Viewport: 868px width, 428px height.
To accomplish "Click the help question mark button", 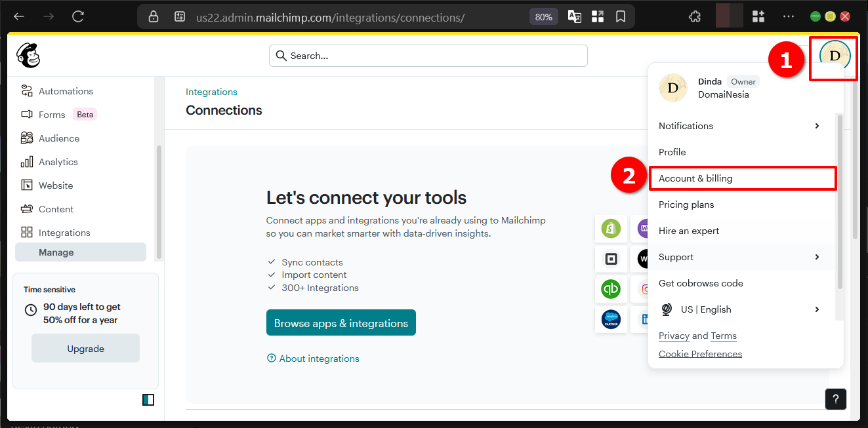I will 835,399.
